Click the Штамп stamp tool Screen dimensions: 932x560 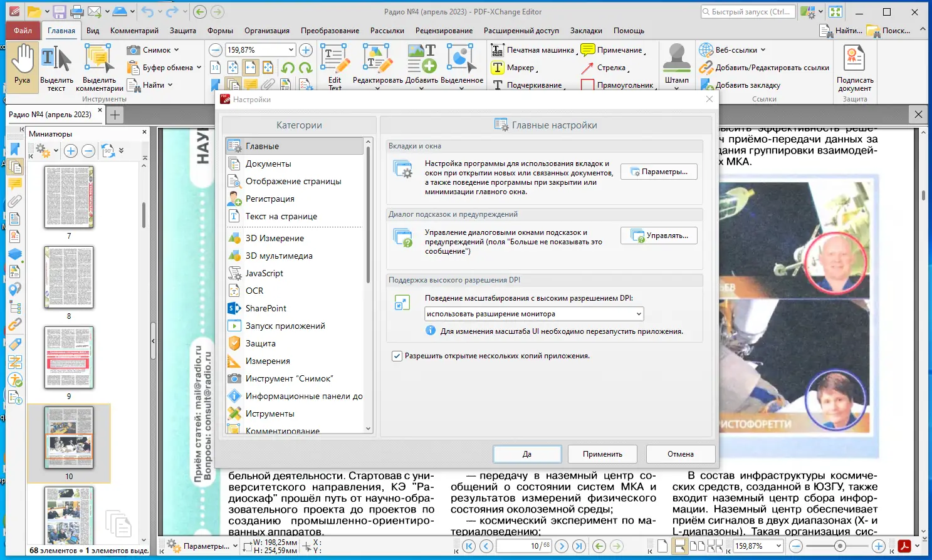click(677, 65)
